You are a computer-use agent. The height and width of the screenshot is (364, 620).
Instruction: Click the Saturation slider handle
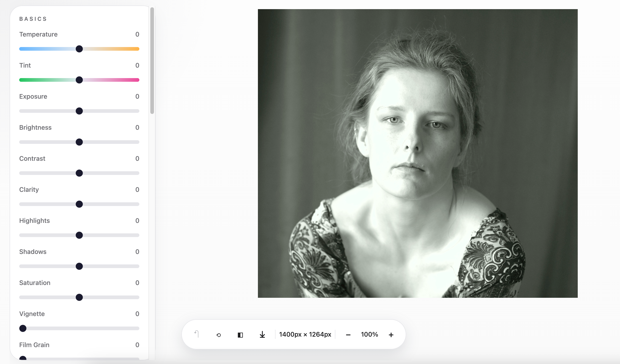(x=79, y=297)
